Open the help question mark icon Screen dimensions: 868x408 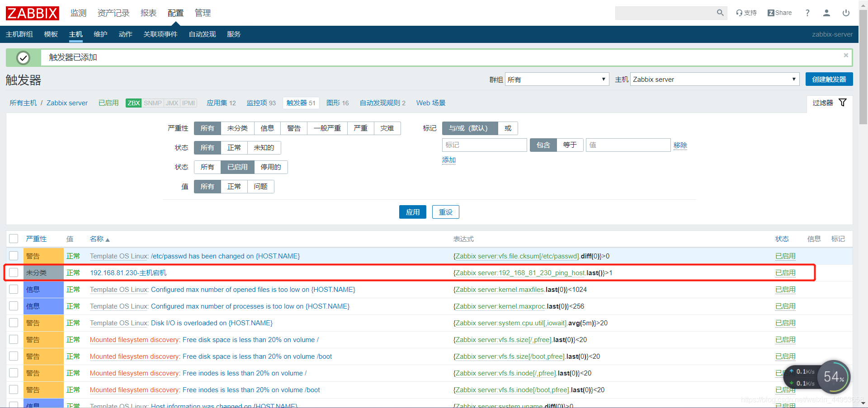807,13
